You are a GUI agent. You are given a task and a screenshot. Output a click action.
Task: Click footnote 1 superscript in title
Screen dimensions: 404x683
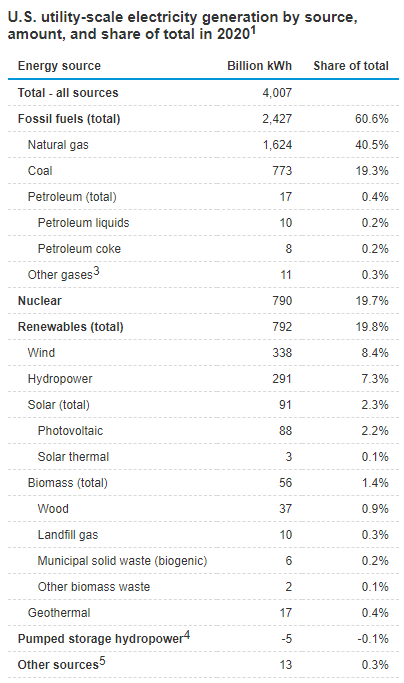(253, 31)
